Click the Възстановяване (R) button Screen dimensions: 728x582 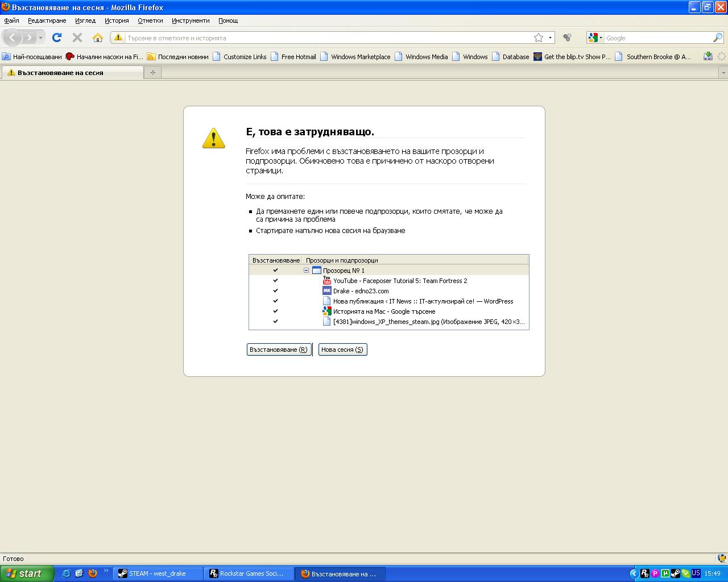point(279,350)
